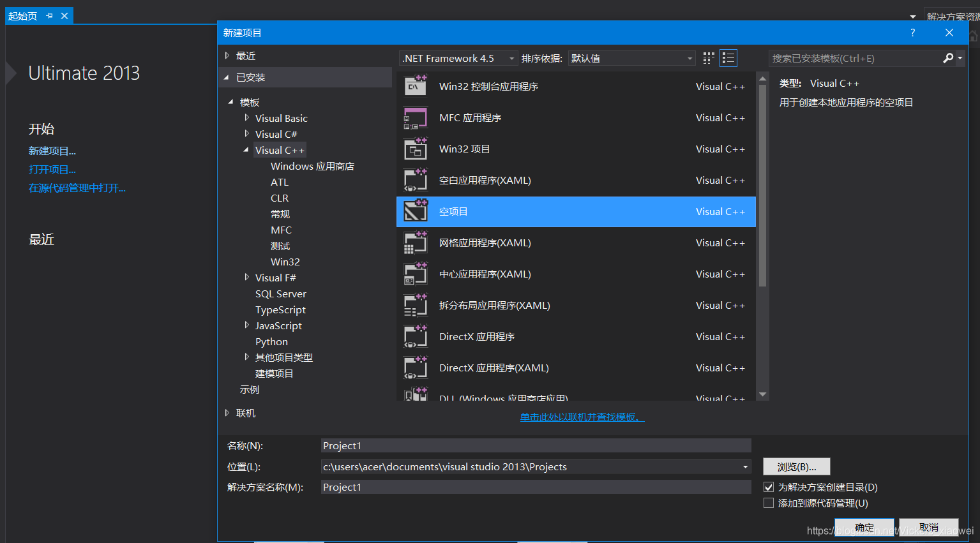Choose the 网格应用程序(XAML) template icon

coord(416,242)
